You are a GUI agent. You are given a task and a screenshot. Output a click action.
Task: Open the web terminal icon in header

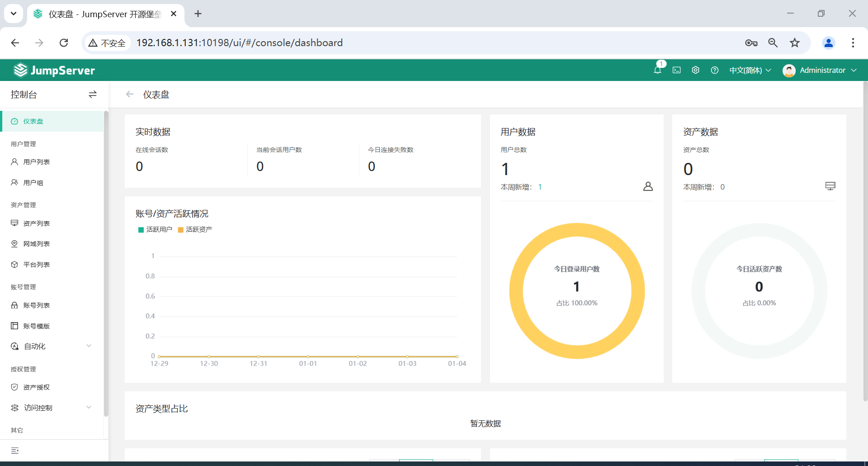[x=676, y=70]
